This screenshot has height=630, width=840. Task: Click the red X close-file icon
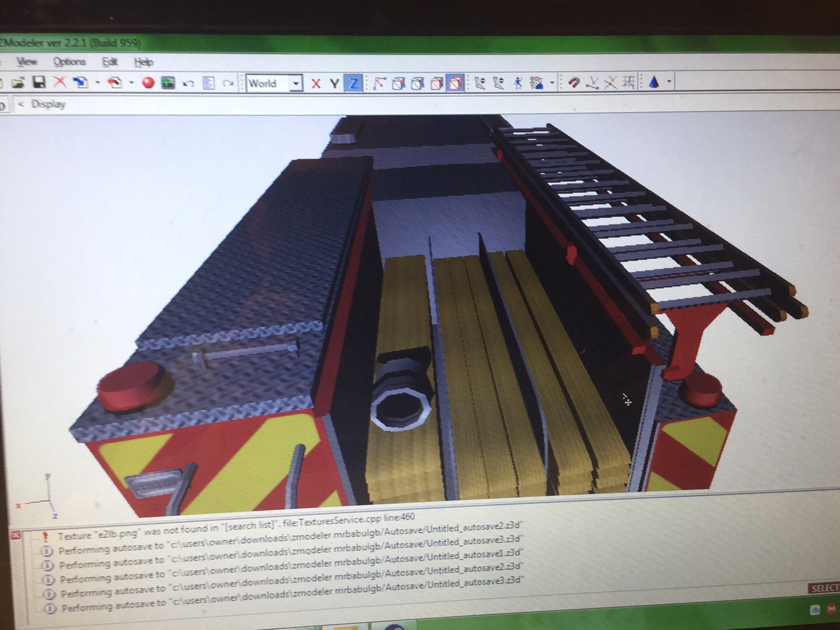pyautogui.click(x=60, y=82)
